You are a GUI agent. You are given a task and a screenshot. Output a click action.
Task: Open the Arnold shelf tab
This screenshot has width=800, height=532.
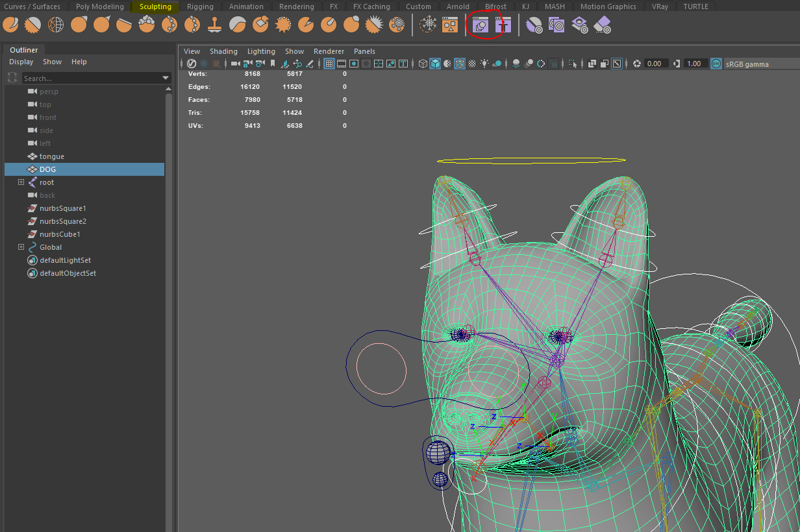tap(458, 6)
